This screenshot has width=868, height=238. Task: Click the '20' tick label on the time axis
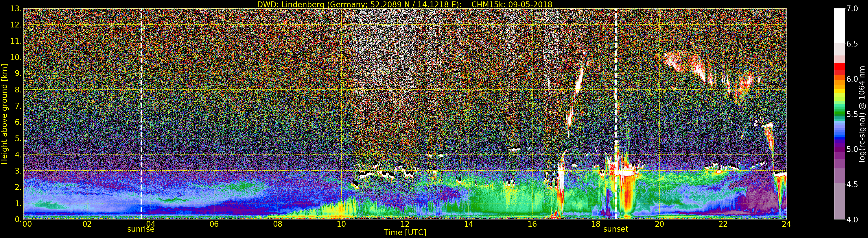tap(659, 224)
